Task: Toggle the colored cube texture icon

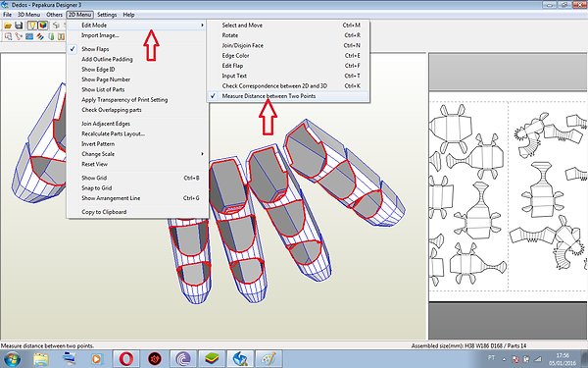Action: pos(43,26)
